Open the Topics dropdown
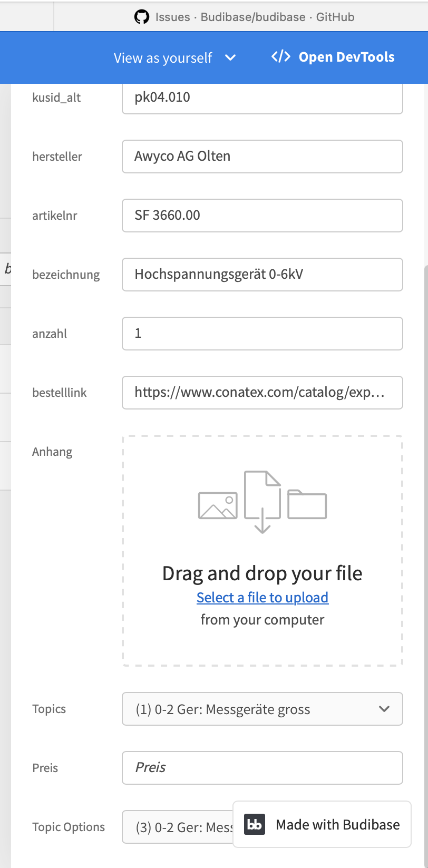428x868 pixels. (262, 709)
